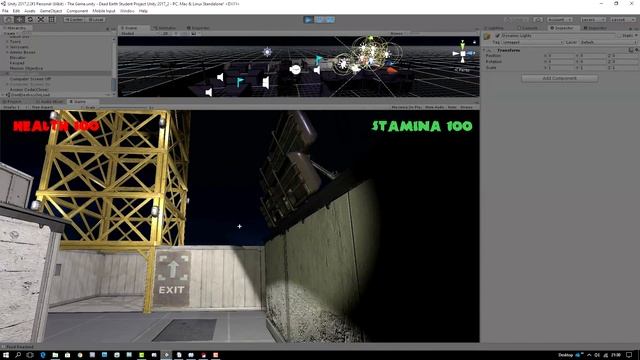
Task: Open the Account dropdown
Action: pos(559,20)
